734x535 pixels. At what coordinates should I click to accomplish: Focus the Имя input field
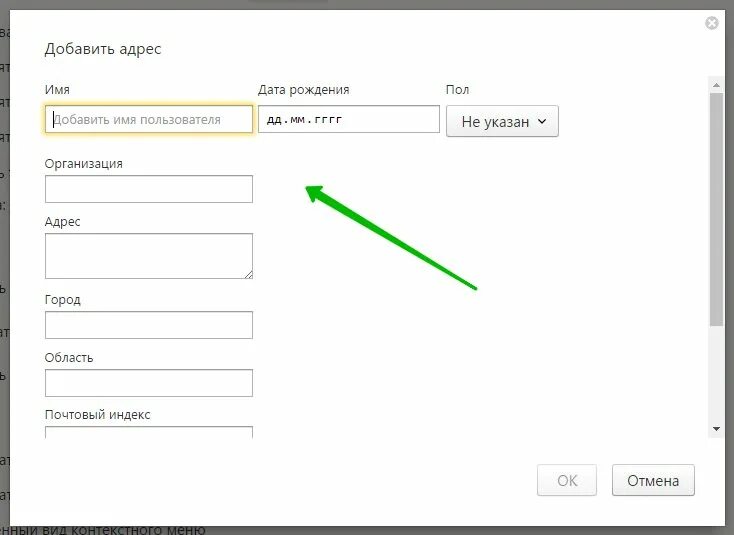click(x=149, y=119)
